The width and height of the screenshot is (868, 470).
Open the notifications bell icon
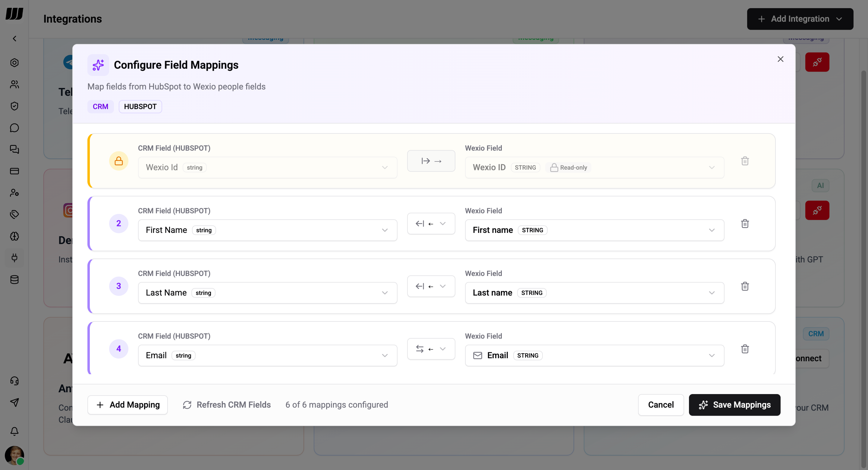tap(14, 431)
